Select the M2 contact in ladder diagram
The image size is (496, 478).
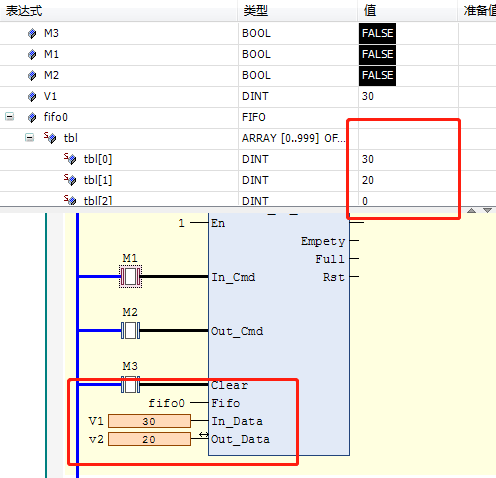click(x=131, y=330)
